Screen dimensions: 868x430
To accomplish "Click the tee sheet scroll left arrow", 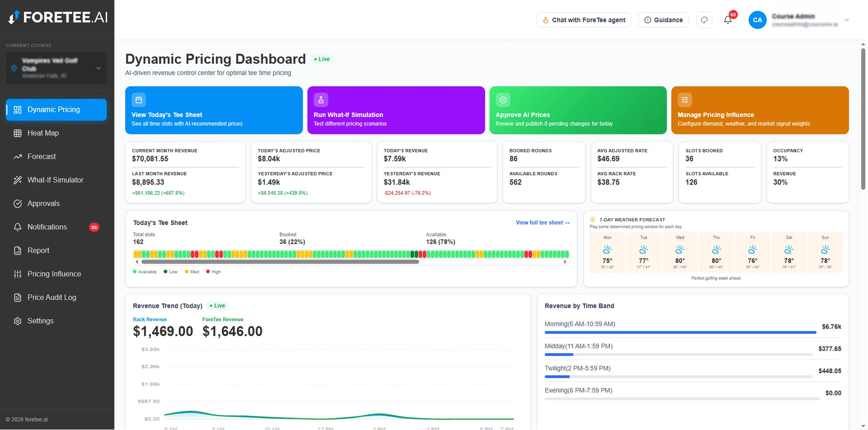I will click(x=137, y=262).
